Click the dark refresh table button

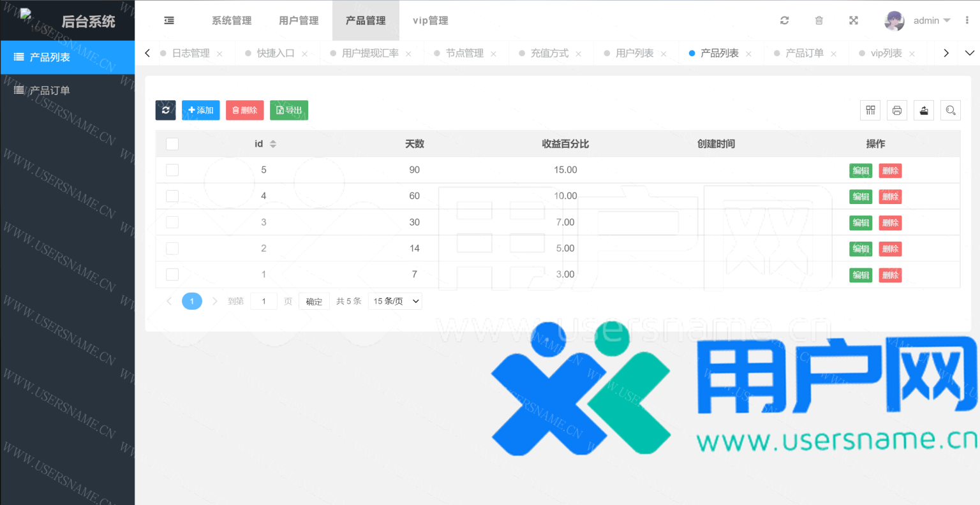pos(165,110)
